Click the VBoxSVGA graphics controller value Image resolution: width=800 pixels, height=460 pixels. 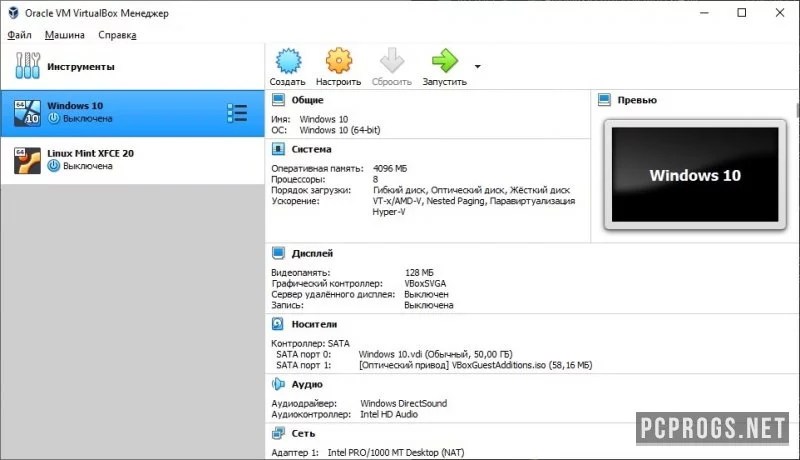click(425, 283)
